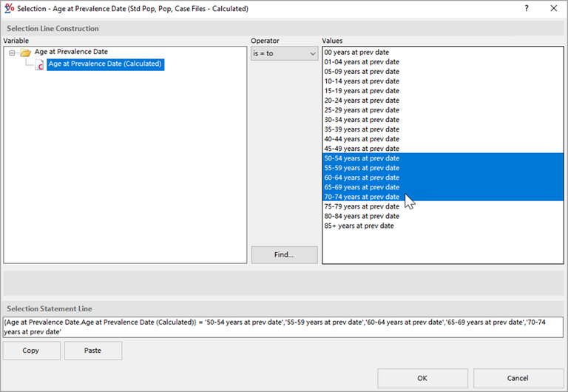This screenshot has height=392, width=568.
Task: Click the Find... button
Action: (x=284, y=254)
